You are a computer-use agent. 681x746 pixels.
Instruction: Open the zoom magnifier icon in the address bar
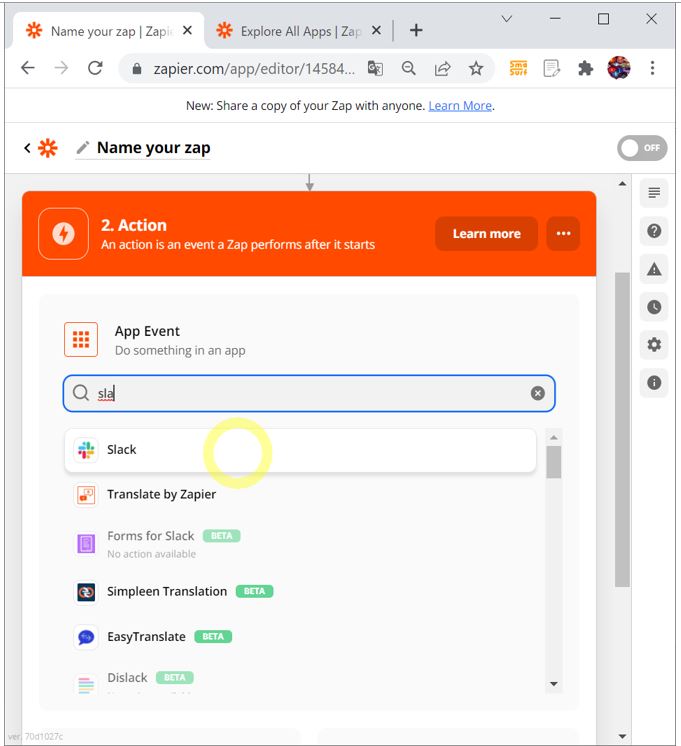click(x=408, y=69)
